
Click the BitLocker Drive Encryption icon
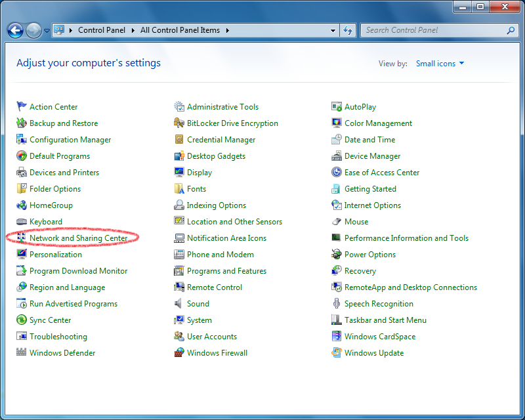[x=179, y=123]
